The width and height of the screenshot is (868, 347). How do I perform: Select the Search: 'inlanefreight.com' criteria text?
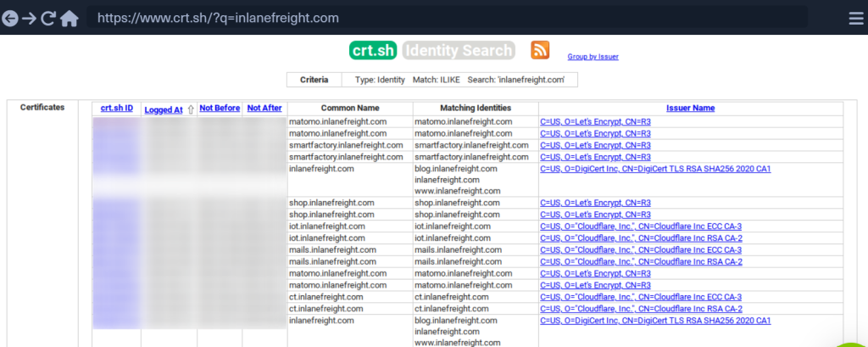(516, 80)
